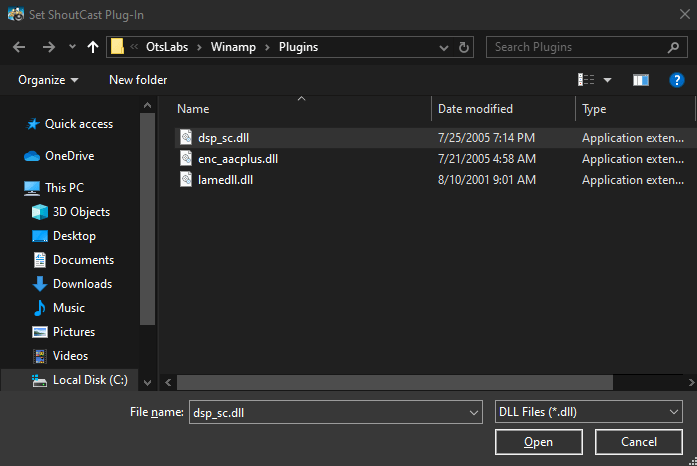Click the 3D Objects cube icon
Screen dimensions: 697x466
point(40,212)
